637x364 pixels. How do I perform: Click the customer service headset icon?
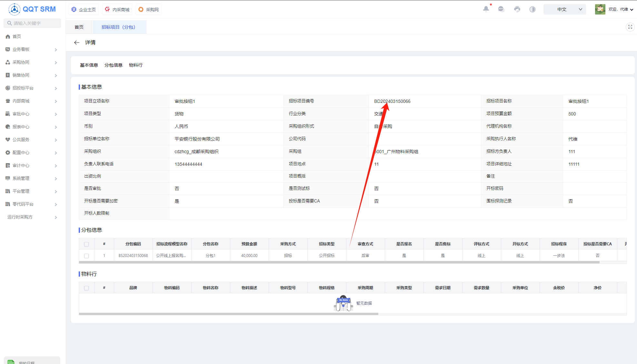(517, 9)
